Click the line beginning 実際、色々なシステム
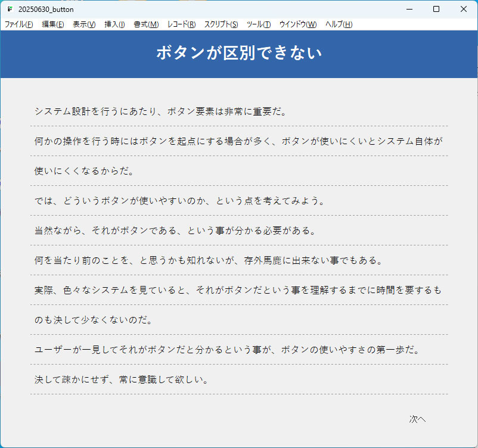The height and width of the screenshot is (448, 478). 238,290
